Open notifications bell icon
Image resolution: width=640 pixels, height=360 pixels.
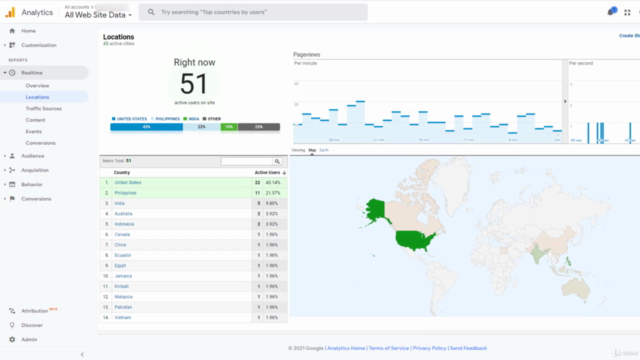point(611,12)
